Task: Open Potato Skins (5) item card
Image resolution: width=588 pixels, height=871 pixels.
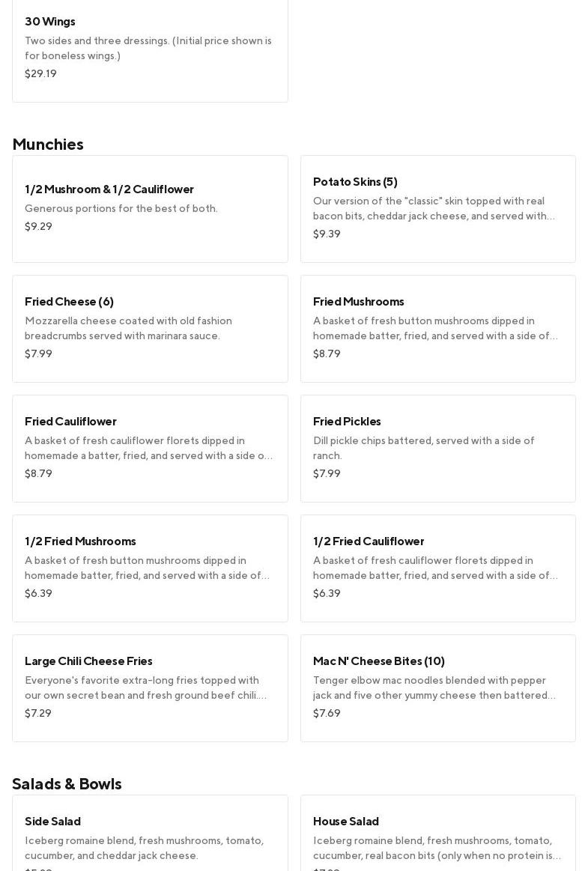Action: coord(437,208)
